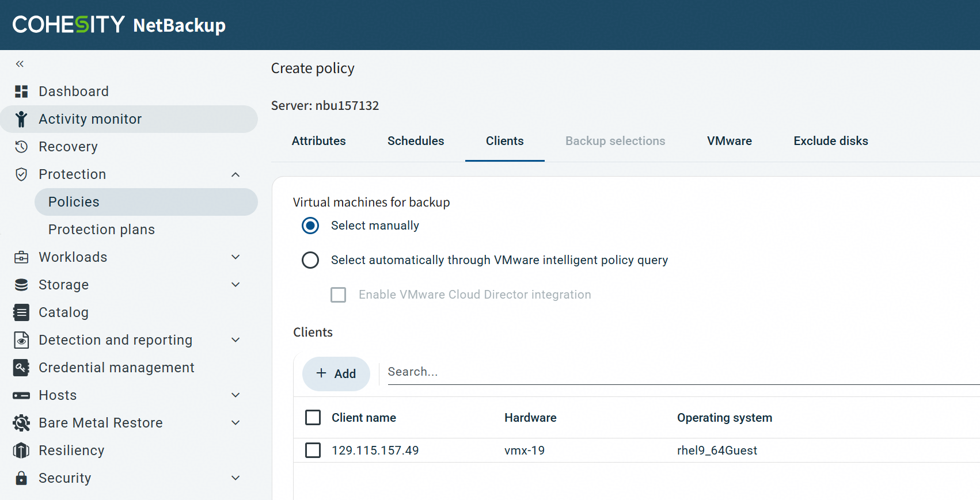Sort by the Hardware column header
980x500 pixels.
click(530, 418)
